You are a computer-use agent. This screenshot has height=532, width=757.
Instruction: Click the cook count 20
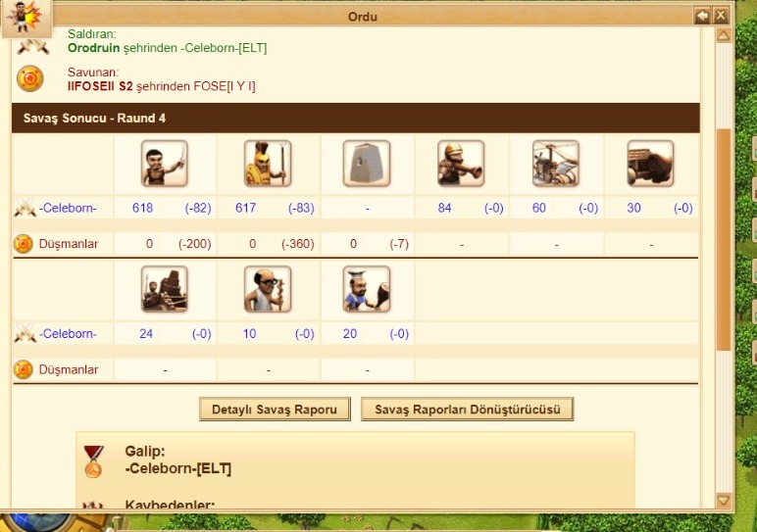[x=349, y=333]
